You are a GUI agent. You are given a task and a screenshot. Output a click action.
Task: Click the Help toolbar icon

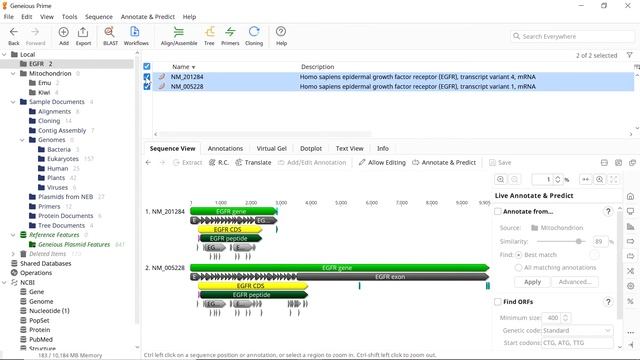pyautogui.click(x=281, y=32)
